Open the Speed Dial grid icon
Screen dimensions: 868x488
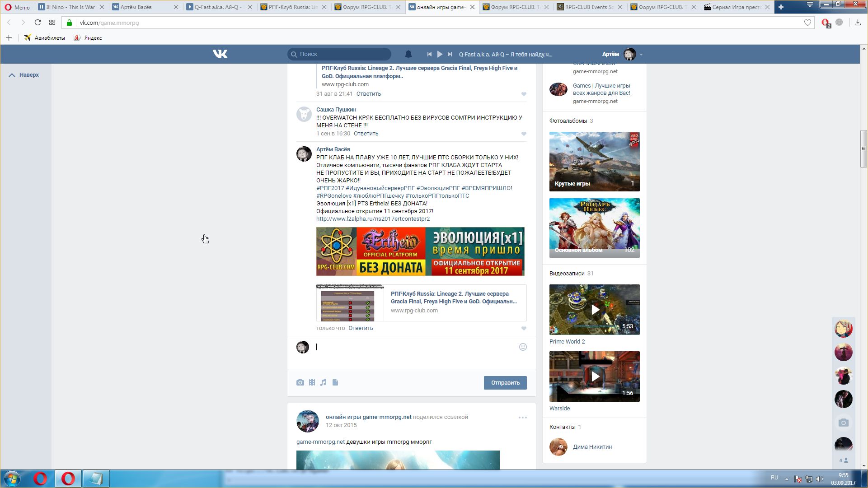point(52,23)
